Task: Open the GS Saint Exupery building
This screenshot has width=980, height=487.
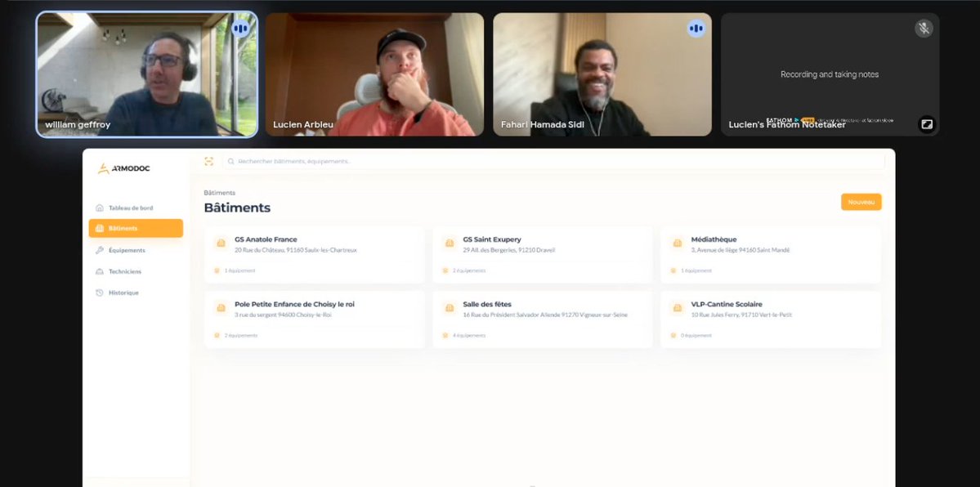Action: coord(543,254)
